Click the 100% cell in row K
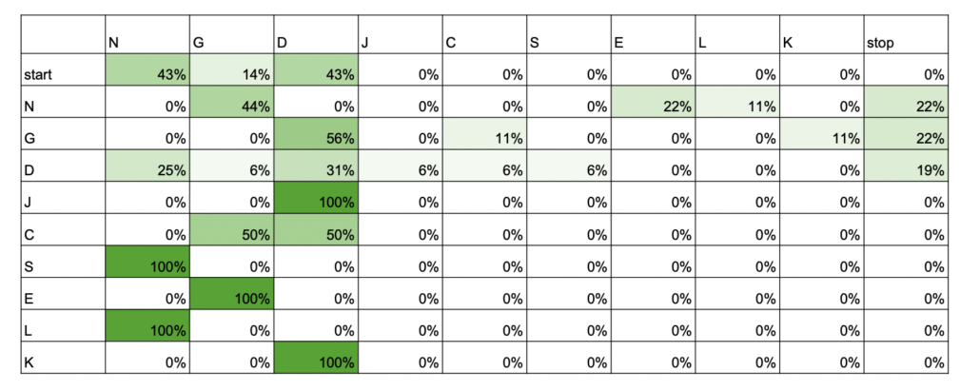Image resolution: width=980 pixels, height=391 pixels. [316, 362]
